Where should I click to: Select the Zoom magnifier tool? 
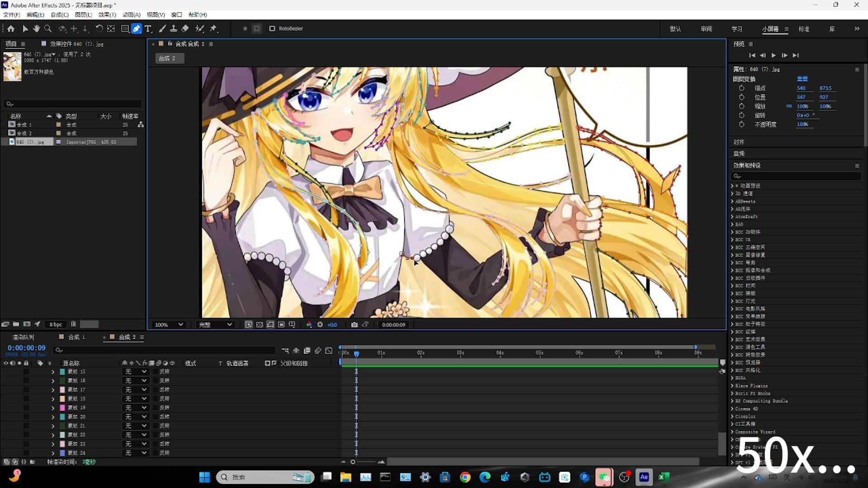[x=48, y=28]
